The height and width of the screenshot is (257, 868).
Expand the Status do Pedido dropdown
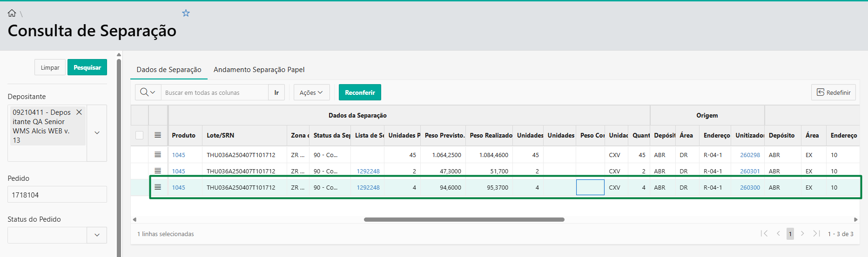(97, 235)
